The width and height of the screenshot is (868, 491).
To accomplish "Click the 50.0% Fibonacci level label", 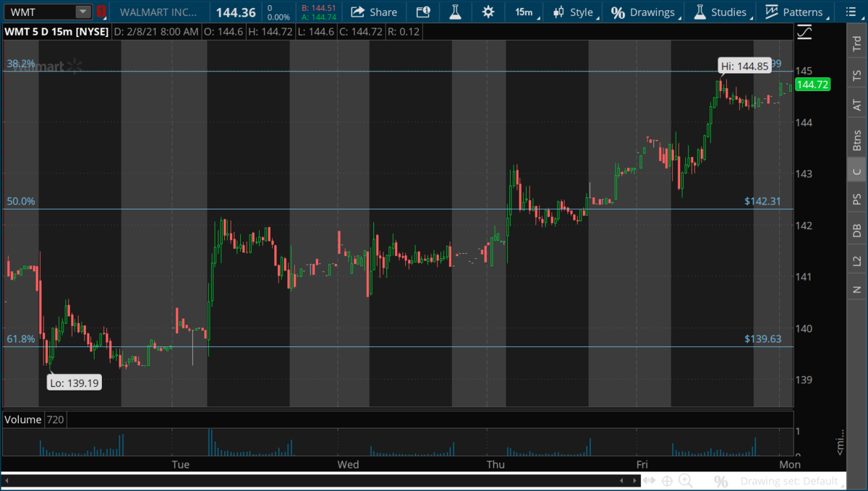I will pos(21,201).
